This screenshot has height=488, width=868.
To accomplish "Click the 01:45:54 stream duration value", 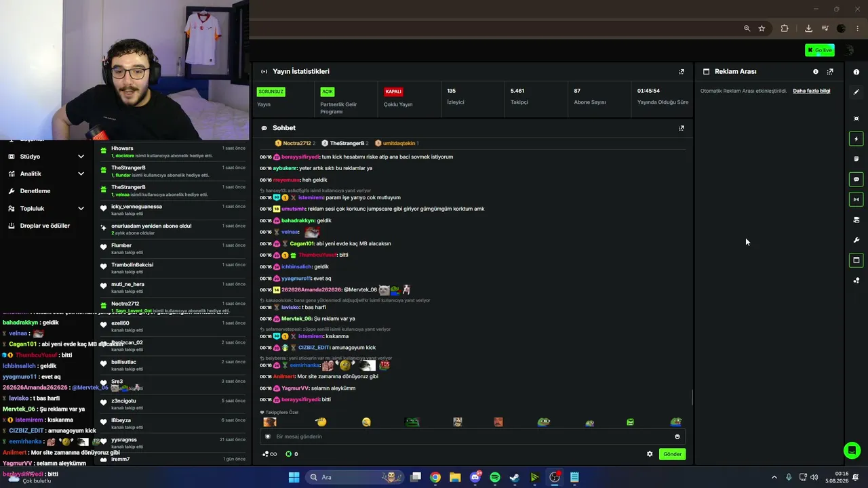I will (x=648, y=91).
